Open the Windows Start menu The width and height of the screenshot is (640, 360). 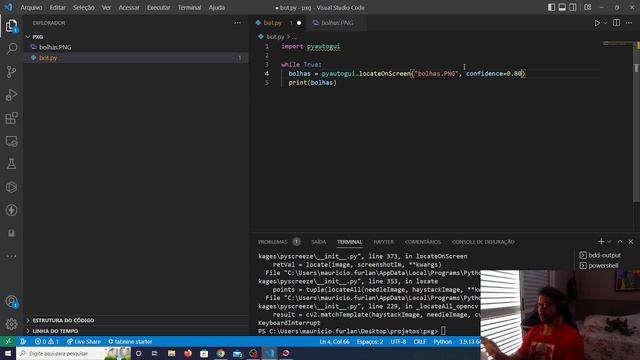(x=8, y=353)
